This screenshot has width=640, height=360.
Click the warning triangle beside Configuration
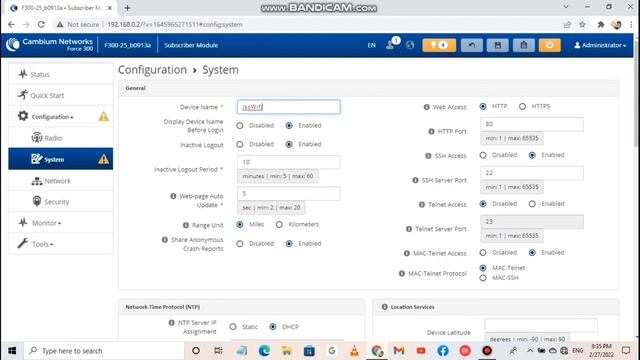tap(103, 117)
